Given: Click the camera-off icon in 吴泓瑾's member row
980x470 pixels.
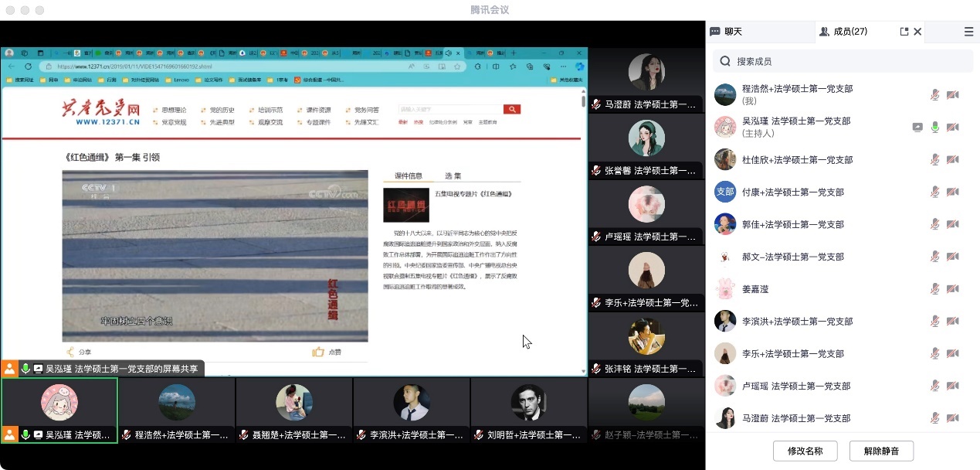Looking at the screenshot, I should click(953, 128).
